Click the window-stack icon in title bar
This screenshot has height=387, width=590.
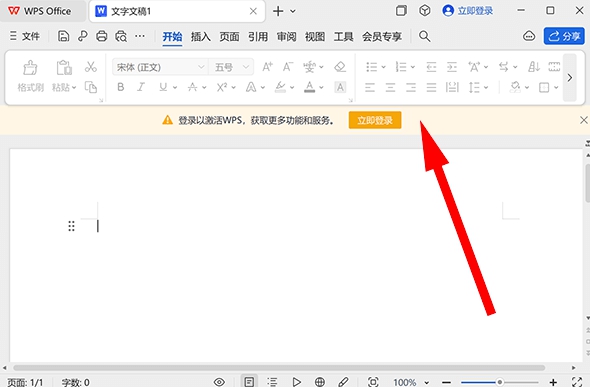401,11
